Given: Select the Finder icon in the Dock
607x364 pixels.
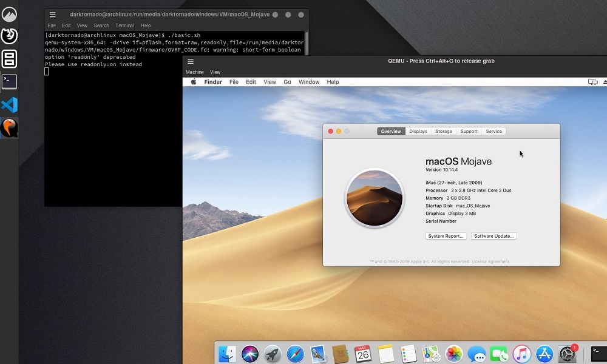Looking at the screenshot, I should click(226, 354).
